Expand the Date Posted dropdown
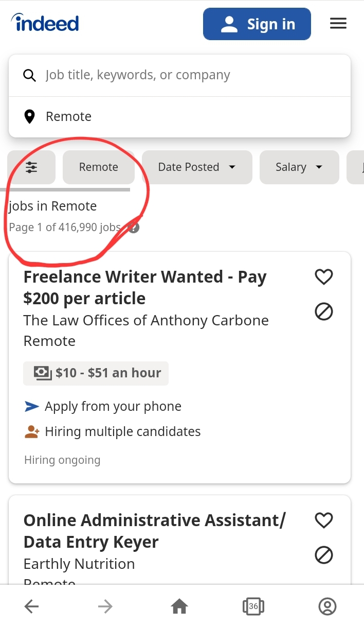The height and width of the screenshot is (626, 364). 197,167
